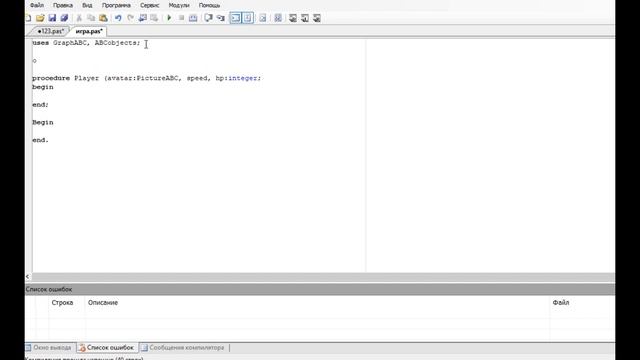Toggle the first highlighted toolbar button
This screenshot has width=640, height=360.
pos(236,18)
